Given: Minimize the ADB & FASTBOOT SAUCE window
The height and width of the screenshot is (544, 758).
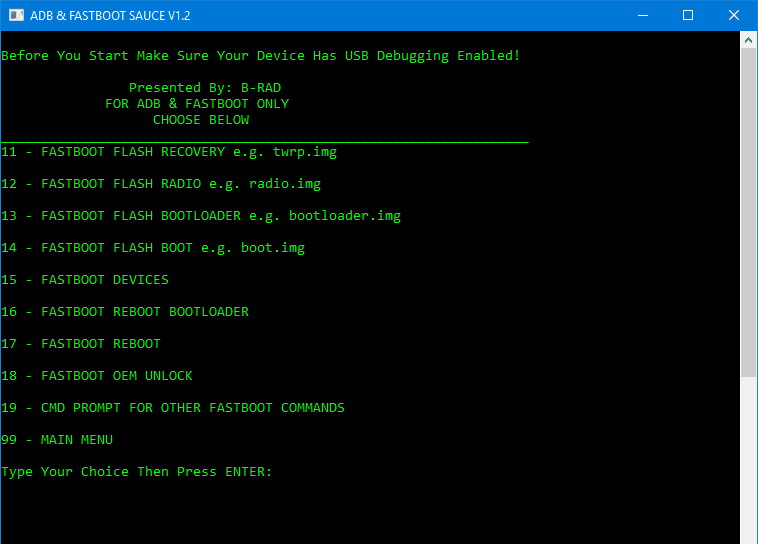Looking at the screenshot, I should (x=643, y=15).
